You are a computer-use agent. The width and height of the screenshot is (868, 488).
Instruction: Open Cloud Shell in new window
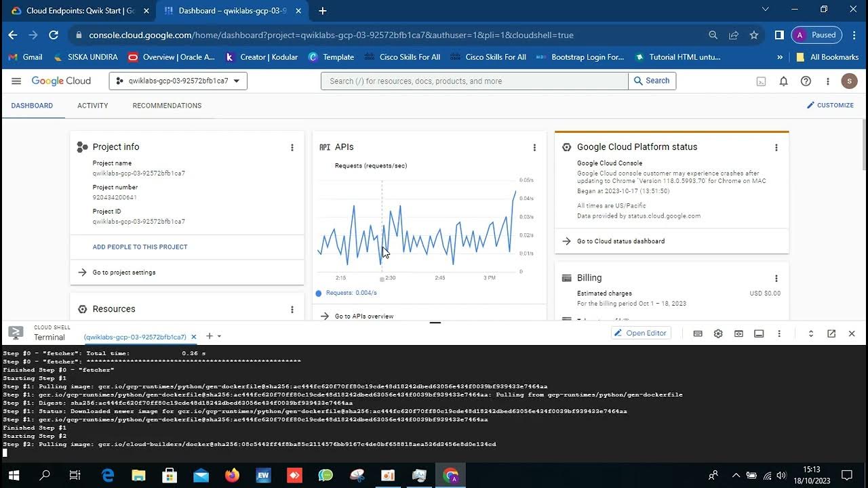tap(831, 333)
